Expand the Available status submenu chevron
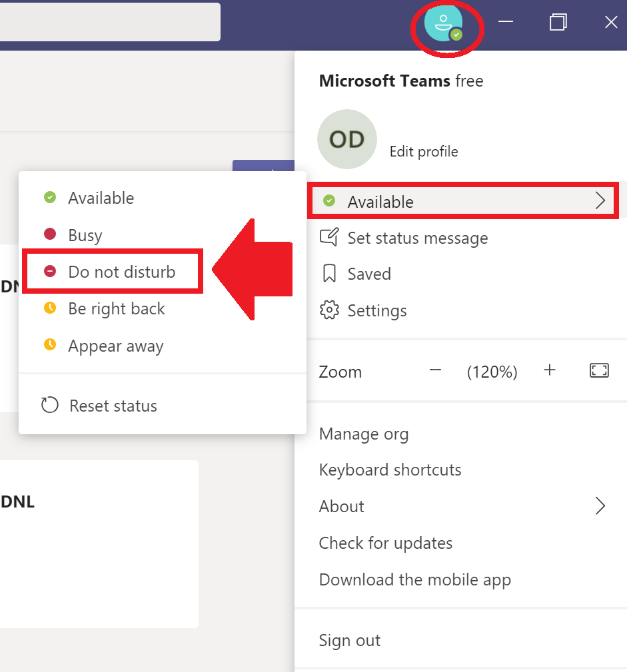This screenshot has height=672, width=627. click(x=600, y=200)
